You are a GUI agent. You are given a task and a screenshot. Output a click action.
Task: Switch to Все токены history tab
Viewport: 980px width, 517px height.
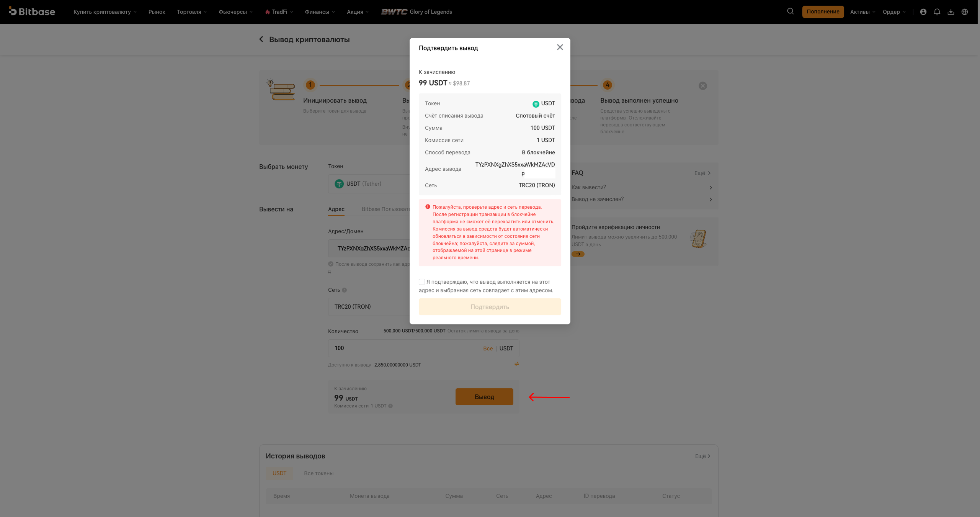click(318, 473)
